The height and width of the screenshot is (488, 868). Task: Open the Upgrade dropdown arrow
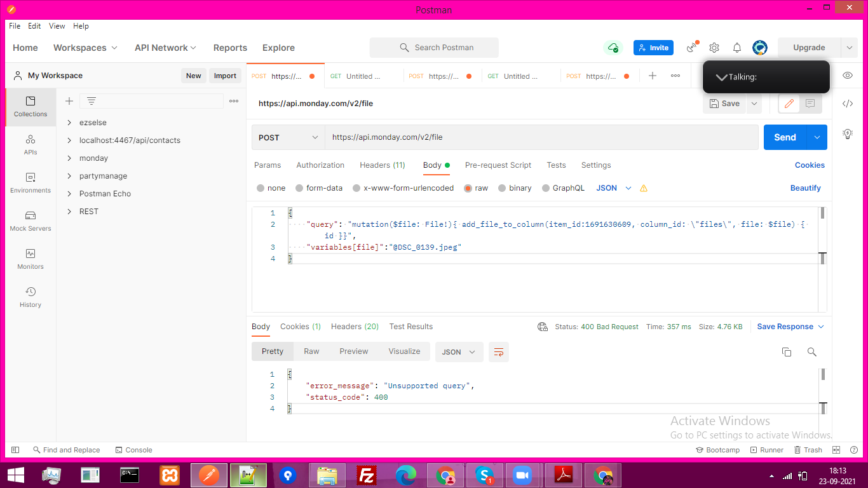(849, 48)
